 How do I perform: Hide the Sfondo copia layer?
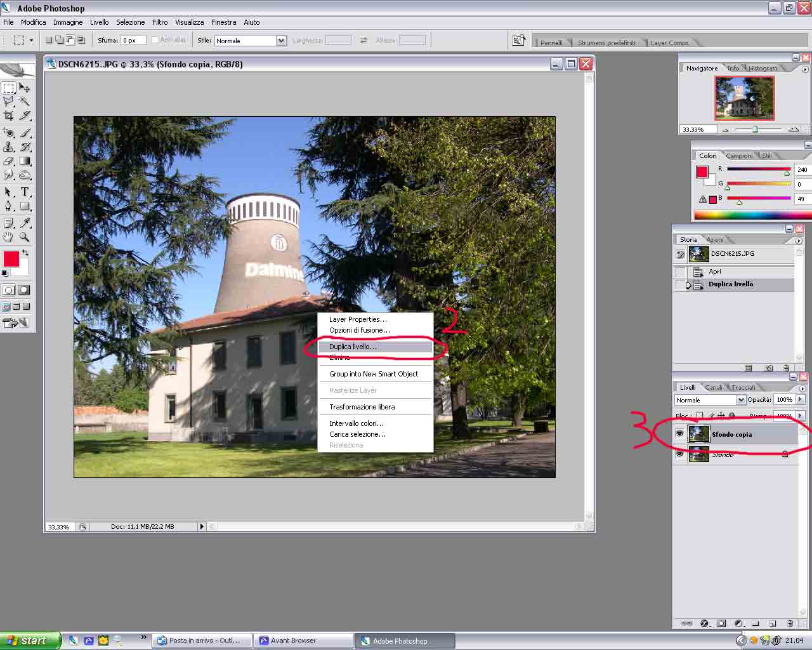(680, 434)
